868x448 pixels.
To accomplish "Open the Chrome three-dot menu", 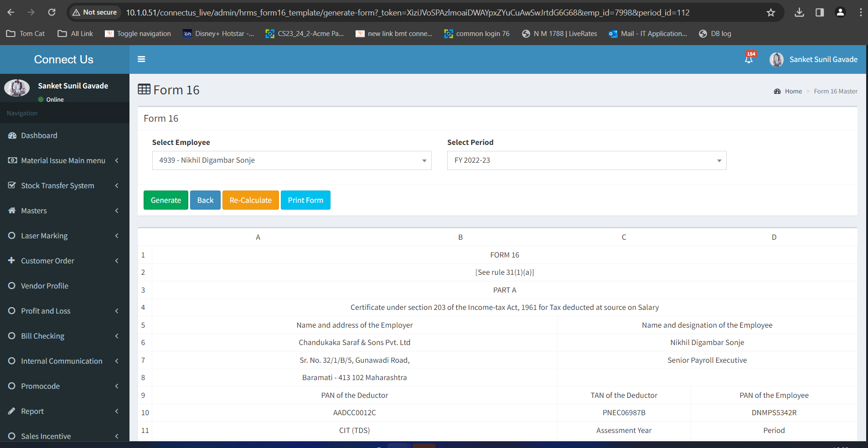I will [x=861, y=12].
